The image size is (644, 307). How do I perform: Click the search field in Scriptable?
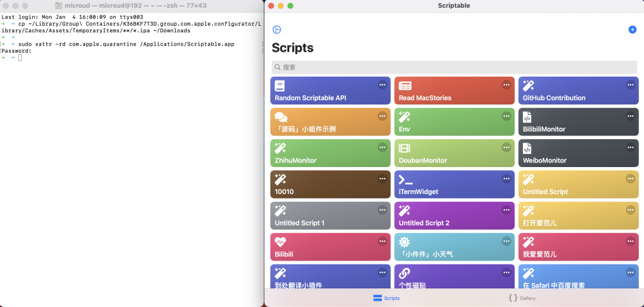click(x=454, y=67)
